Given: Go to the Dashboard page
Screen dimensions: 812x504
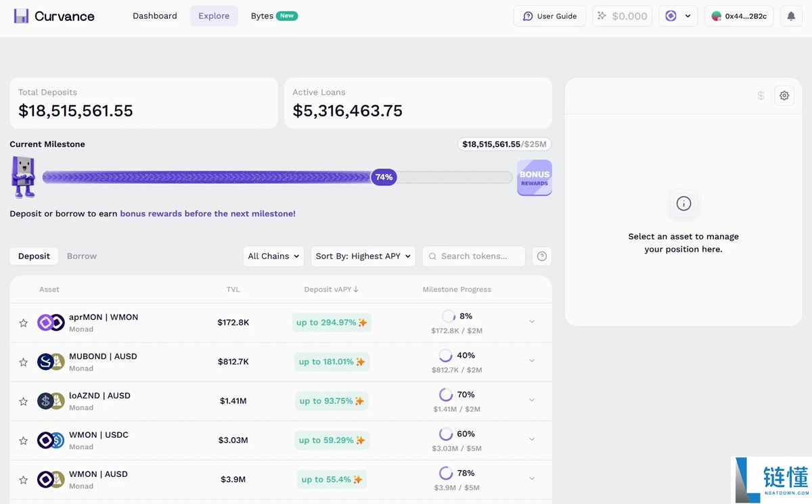Looking at the screenshot, I should pyautogui.click(x=155, y=16).
